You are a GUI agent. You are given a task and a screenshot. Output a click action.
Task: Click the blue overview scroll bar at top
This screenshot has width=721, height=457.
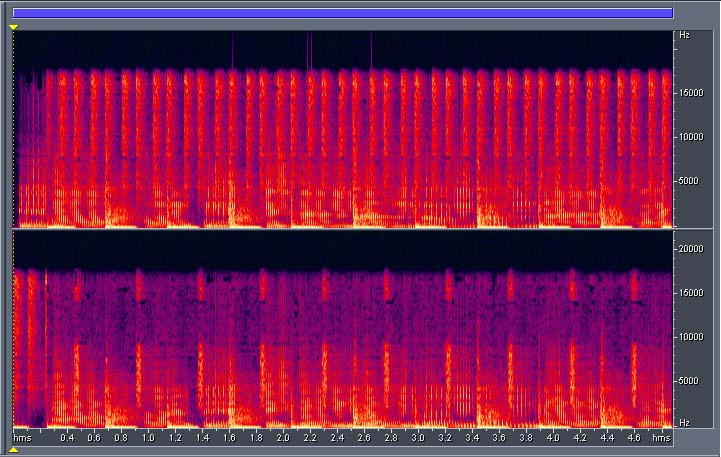point(343,13)
